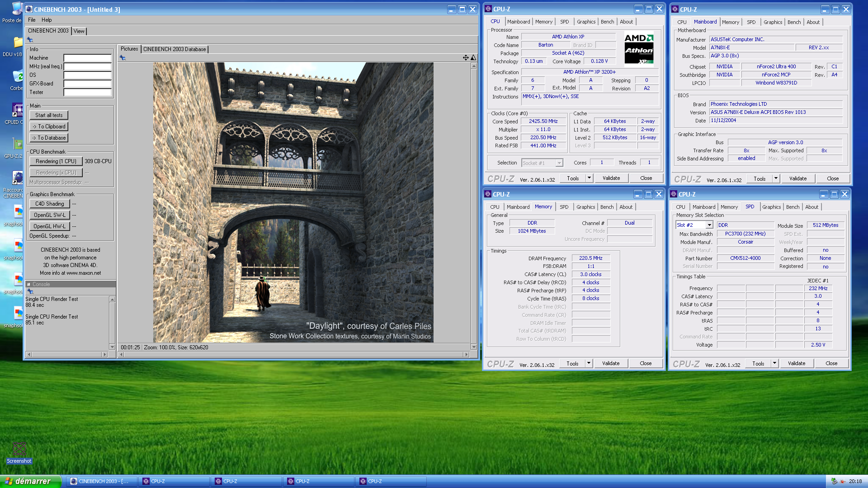Screen dimensions: 868x488
Task: Click the system tray network icon
Action: click(x=835, y=481)
